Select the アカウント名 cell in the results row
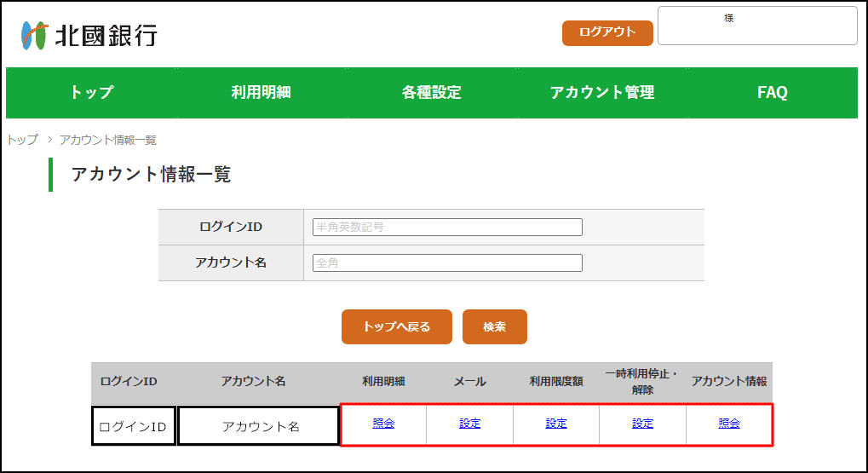The image size is (868, 473). click(x=258, y=426)
